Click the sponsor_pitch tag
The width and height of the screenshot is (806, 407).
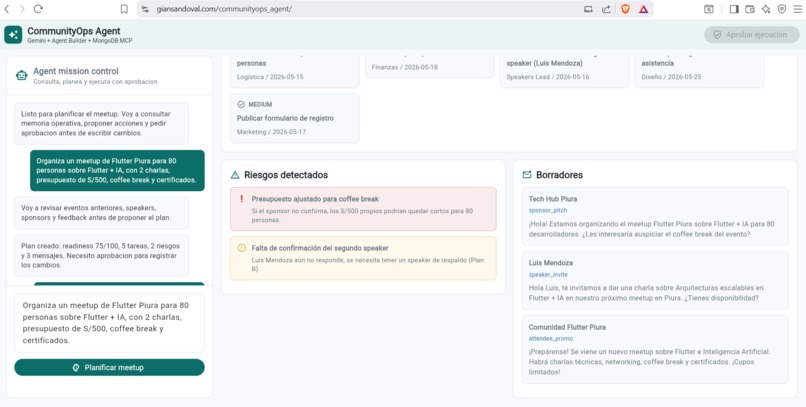pyautogui.click(x=548, y=211)
